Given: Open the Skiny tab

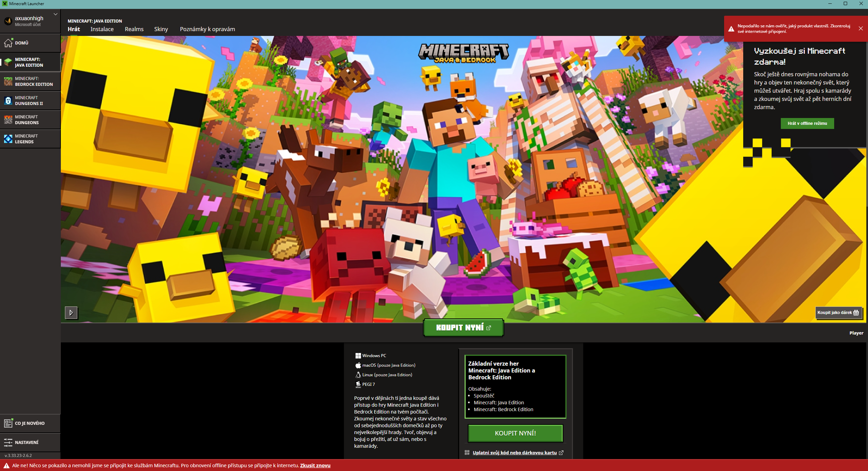Looking at the screenshot, I should [x=161, y=29].
